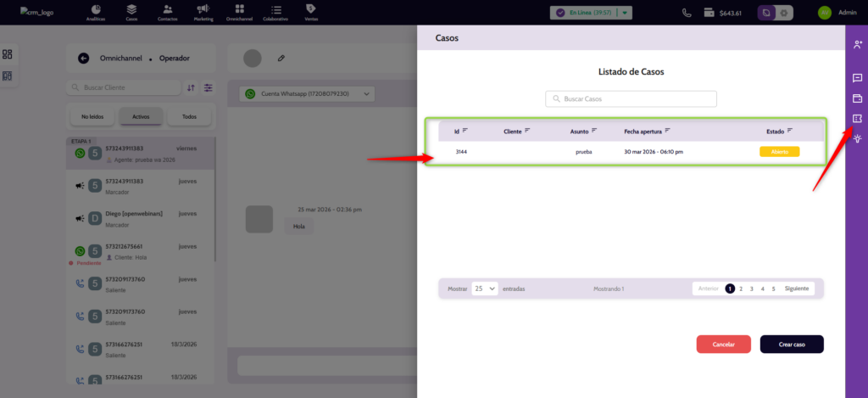Viewport: 868px width, 398px height.
Task: Click the Buscar Casos search field
Action: [631, 99]
